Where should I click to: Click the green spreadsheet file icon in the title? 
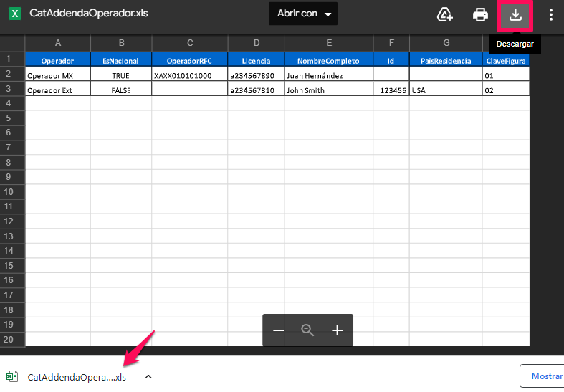tap(15, 14)
